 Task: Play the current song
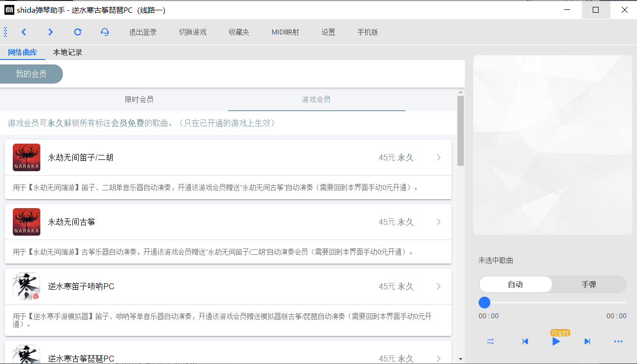tap(556, 341)
